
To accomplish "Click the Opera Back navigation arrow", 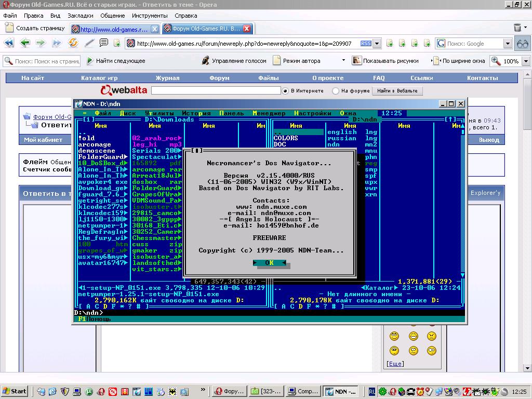I will point(24,44).
